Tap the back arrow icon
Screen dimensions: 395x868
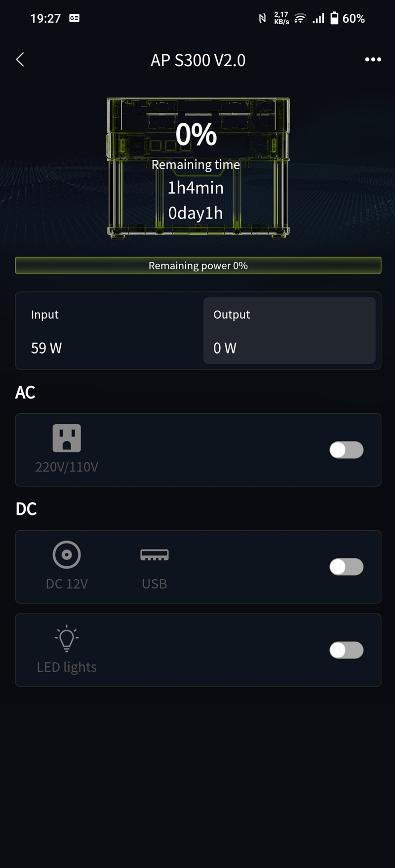point(20,60)
